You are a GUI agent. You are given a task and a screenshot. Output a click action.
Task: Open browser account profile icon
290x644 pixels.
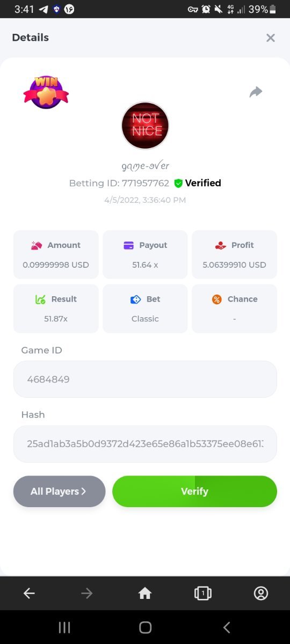click(260, 593)
